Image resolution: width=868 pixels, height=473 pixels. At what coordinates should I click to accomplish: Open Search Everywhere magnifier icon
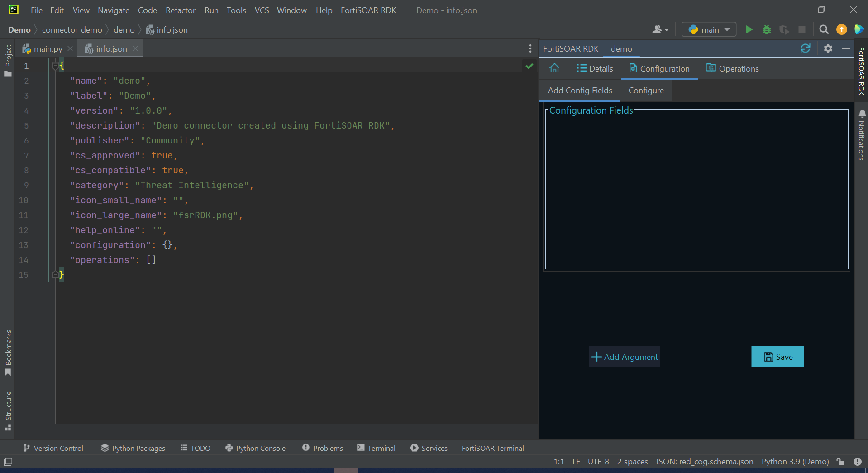[x=824, y=30]
